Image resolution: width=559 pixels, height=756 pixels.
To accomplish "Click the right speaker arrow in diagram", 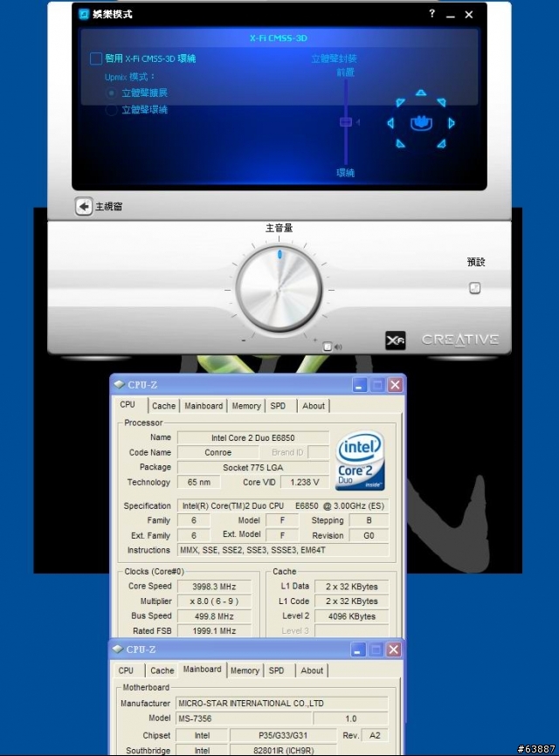I will [x=452, y=123].
